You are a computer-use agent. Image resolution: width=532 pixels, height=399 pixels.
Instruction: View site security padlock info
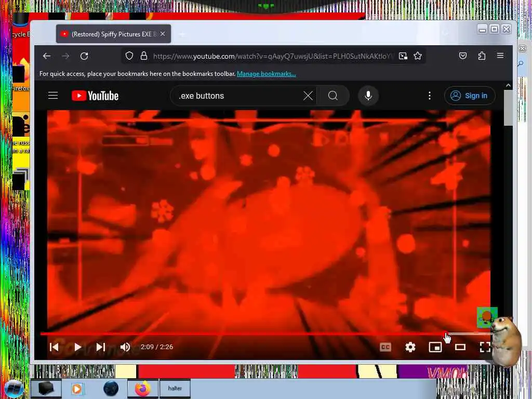(x=144, y=56)
